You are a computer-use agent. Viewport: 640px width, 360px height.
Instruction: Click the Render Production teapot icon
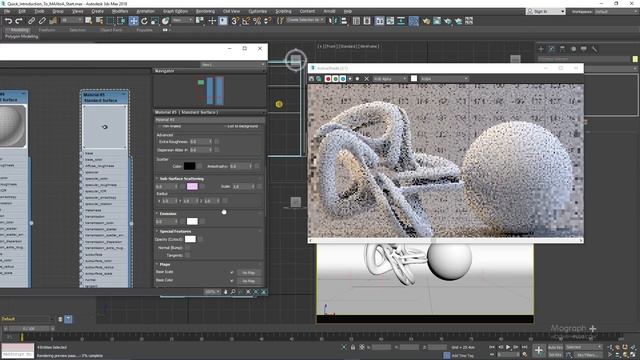tap(448, 21)
